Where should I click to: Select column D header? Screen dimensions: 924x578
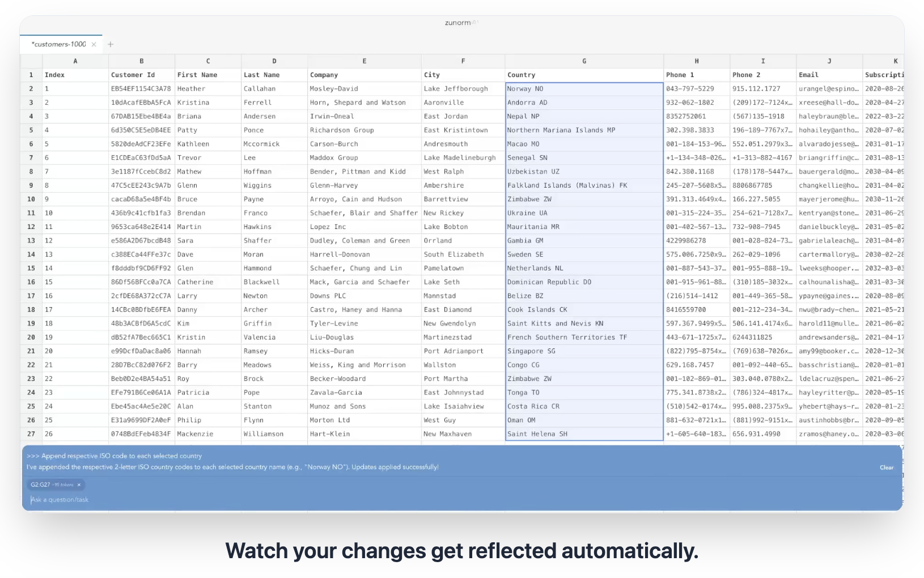tap(274, 61)
